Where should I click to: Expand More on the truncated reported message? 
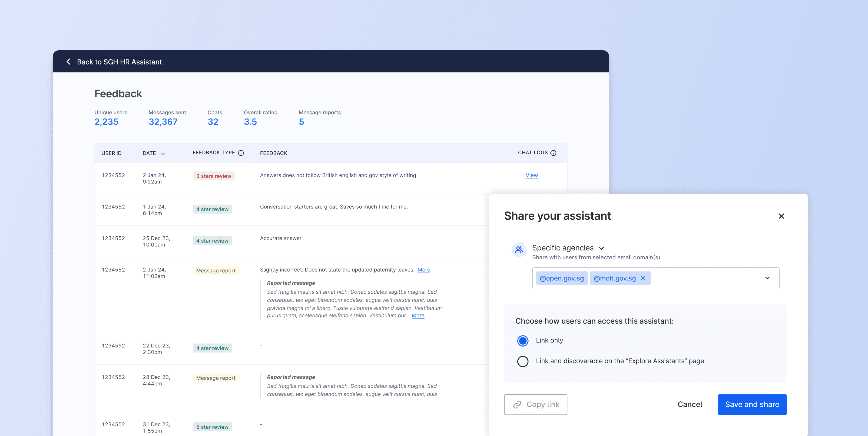pos(418,316)
